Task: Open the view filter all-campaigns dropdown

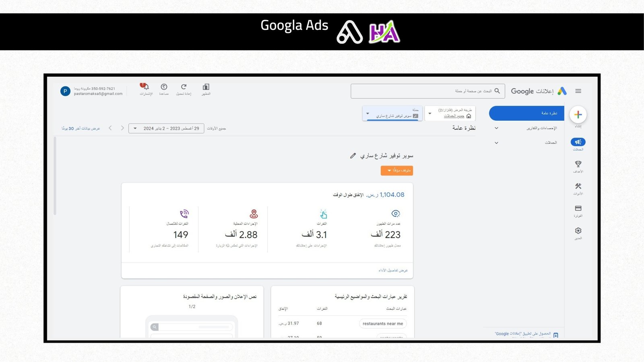Action: tap(450, 113)
